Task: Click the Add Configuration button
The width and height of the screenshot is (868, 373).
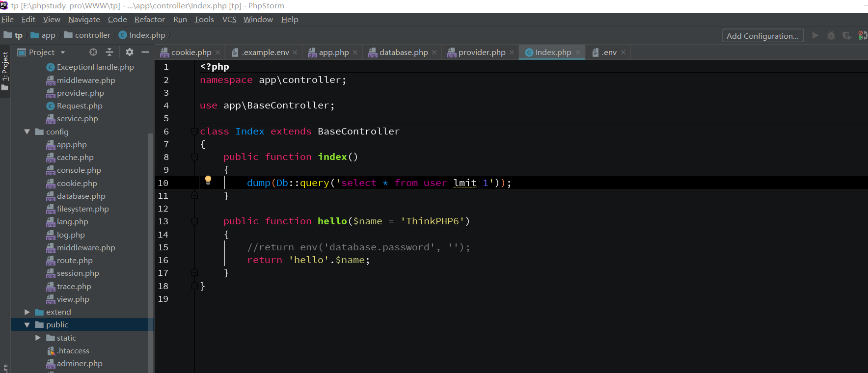Action: pos(762,36)
